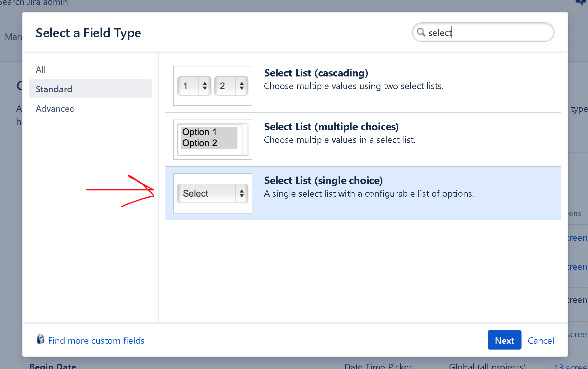588x369 pixels.
Task: Click the search magnifier icon
Action: (x=421, y=32)
